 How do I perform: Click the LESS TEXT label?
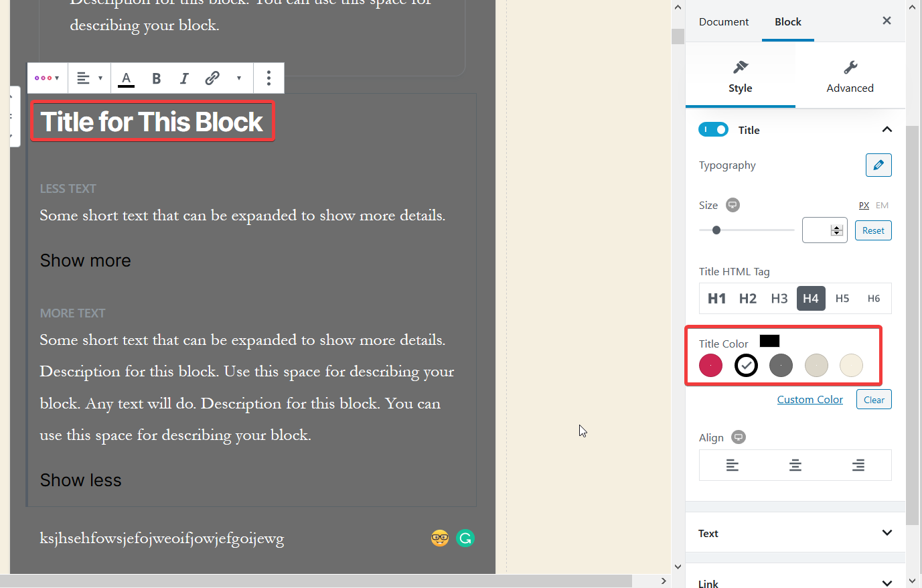tap(68, 189)
